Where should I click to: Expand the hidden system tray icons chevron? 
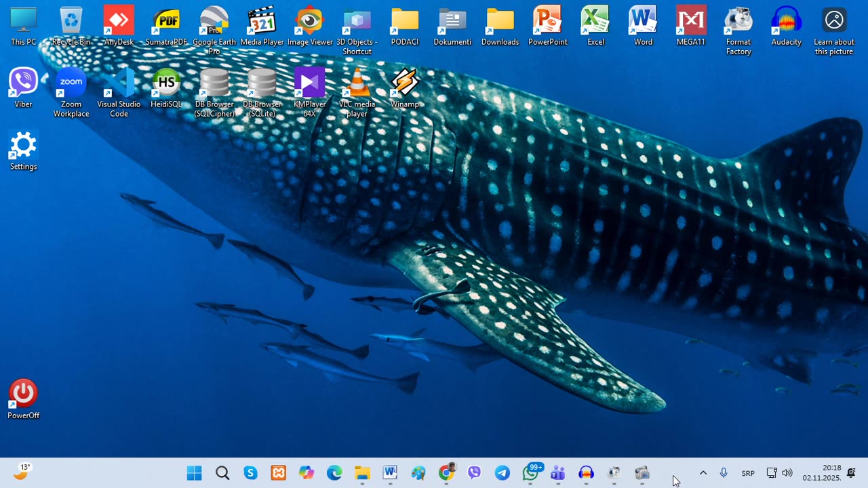703,473
